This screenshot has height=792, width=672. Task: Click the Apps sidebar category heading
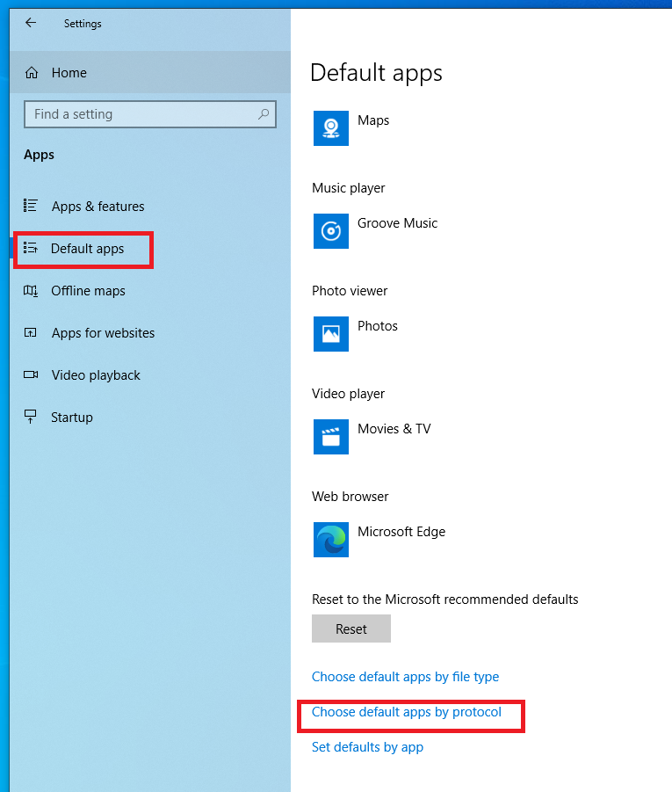(x=39, y=155)
